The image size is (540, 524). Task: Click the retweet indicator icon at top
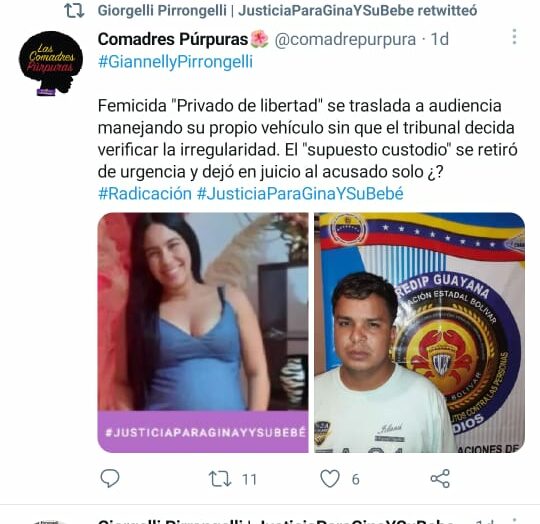(74, 11)
